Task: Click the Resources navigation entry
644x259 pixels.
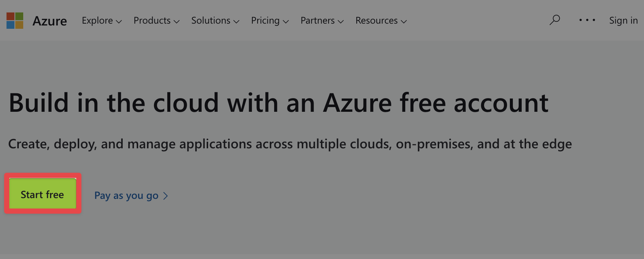Action: [x=376, y=21]
